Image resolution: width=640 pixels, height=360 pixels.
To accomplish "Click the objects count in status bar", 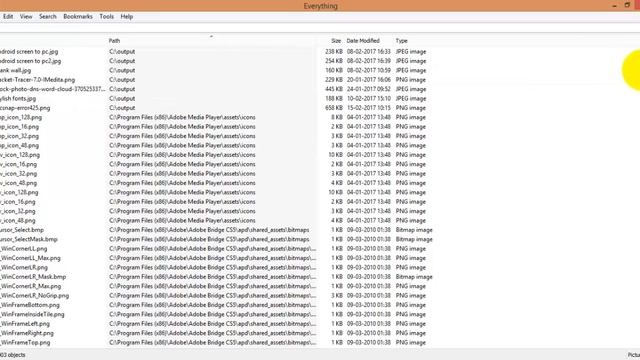I will point(13,355).
